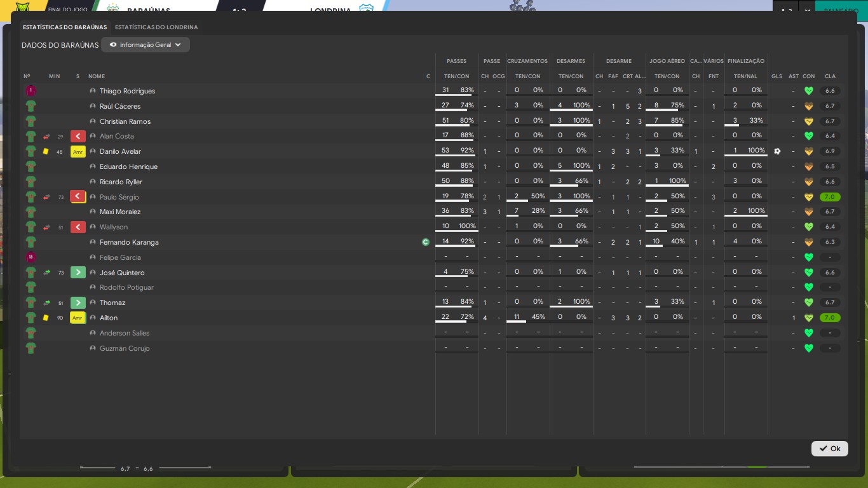Screen dimensions: 868x488
Task: Switch to Estatísticas do Londrina tab
Action: coord(156,27)
